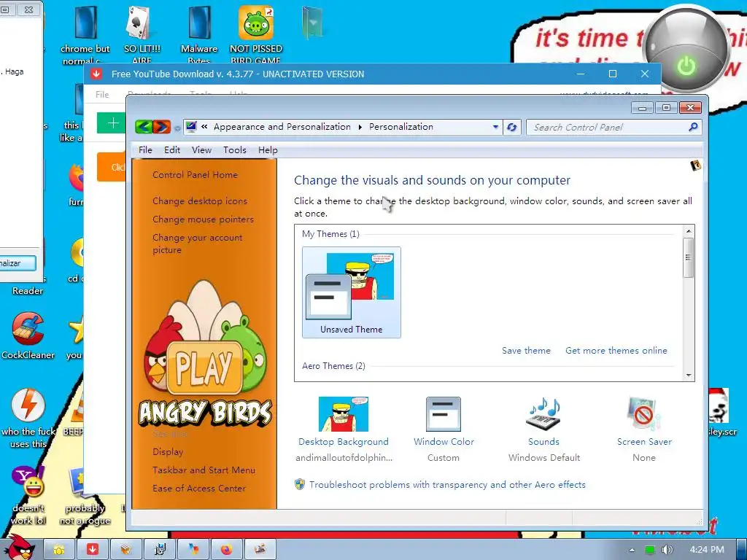Click the refresh button next to address bar
The width and height of the screenshot is (747, 560).
point(511,127)
